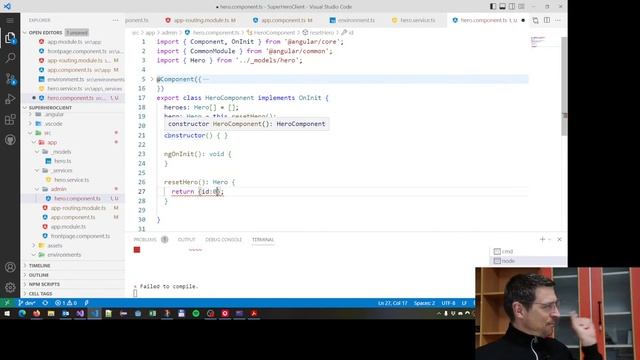The height and width of the screenshot is (360, 640).
Task: Expand the Timeline section
Action: (39, 266)
